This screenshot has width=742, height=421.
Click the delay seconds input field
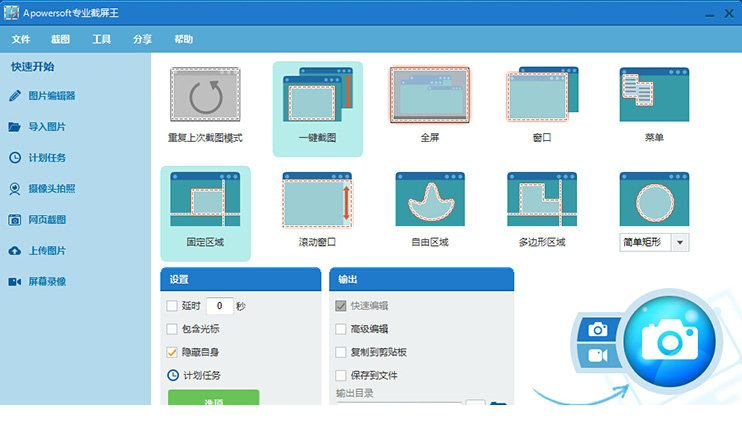[x=220, y=306]
